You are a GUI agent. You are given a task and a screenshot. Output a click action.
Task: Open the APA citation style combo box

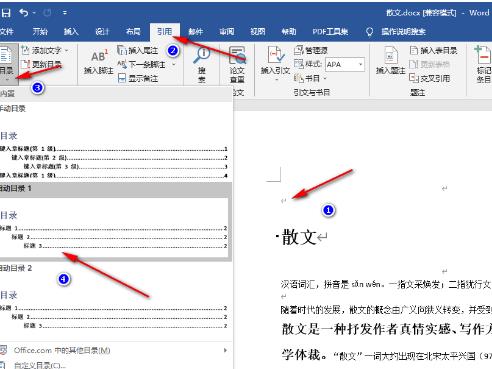(x=345, y=64)
